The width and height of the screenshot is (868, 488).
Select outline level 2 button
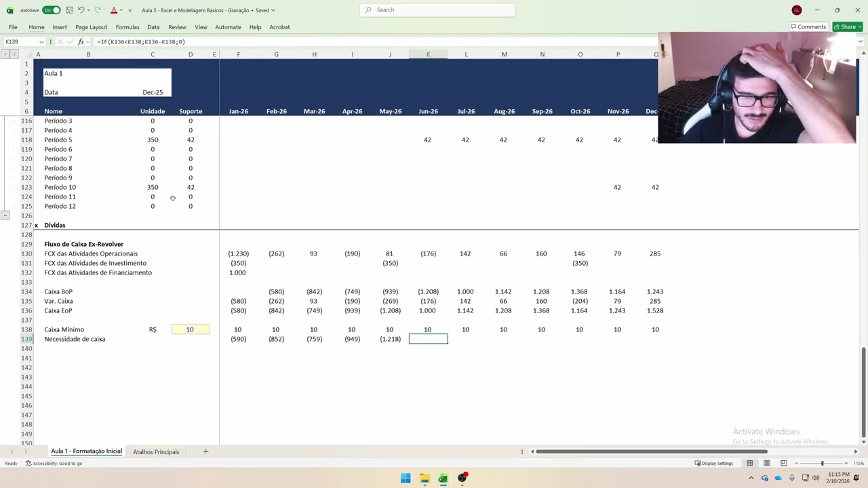click(14, 54)
